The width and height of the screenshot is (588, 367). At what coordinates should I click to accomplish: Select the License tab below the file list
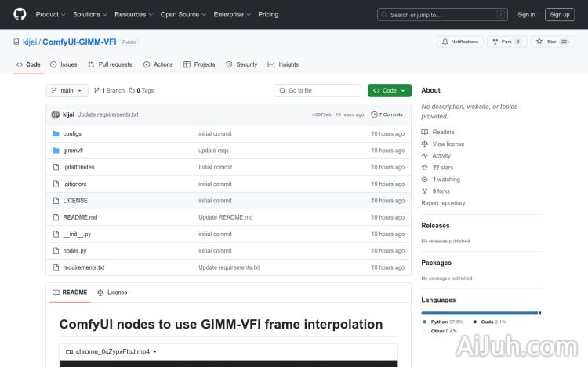pos(112,293)
